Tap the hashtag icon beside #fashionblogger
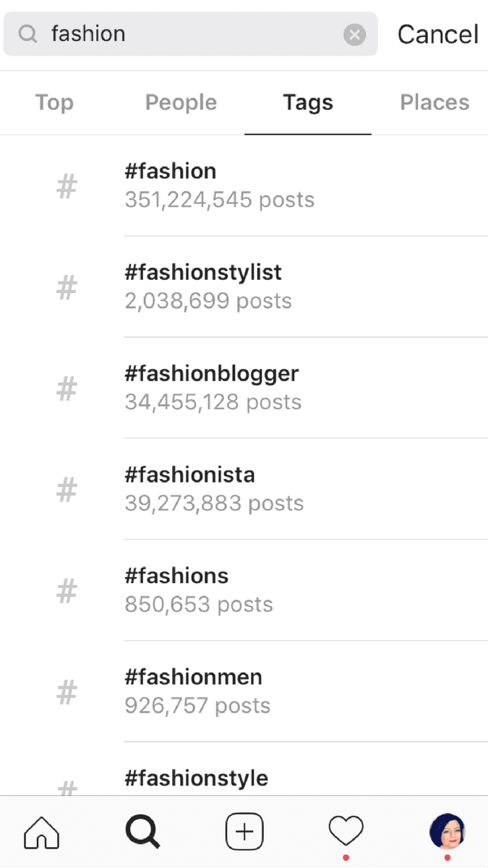 [66, 388]
